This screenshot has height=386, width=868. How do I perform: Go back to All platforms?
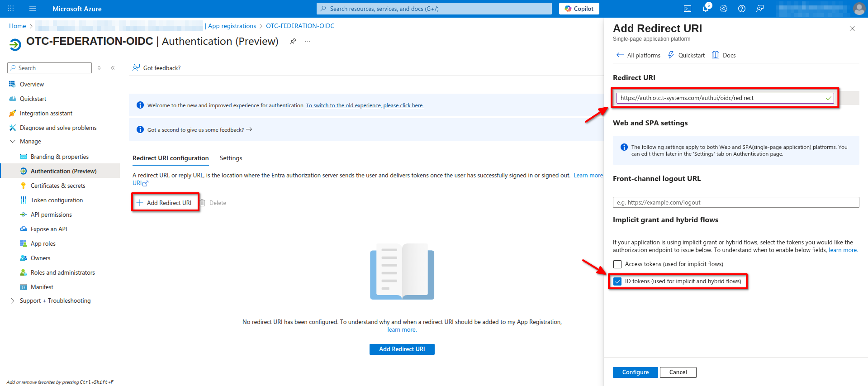638,55
